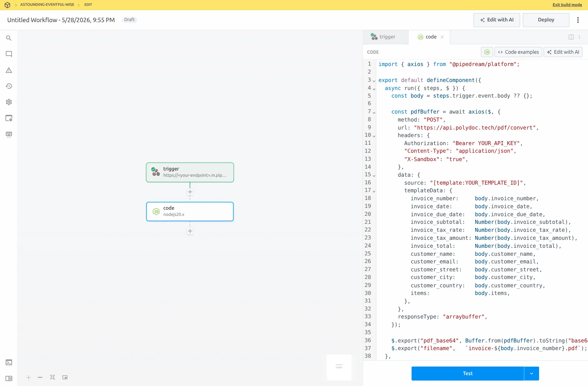This screenshot has width=588, height=386.
Task: Click the EDIT breadcrumb item
Action: point(88,5)
